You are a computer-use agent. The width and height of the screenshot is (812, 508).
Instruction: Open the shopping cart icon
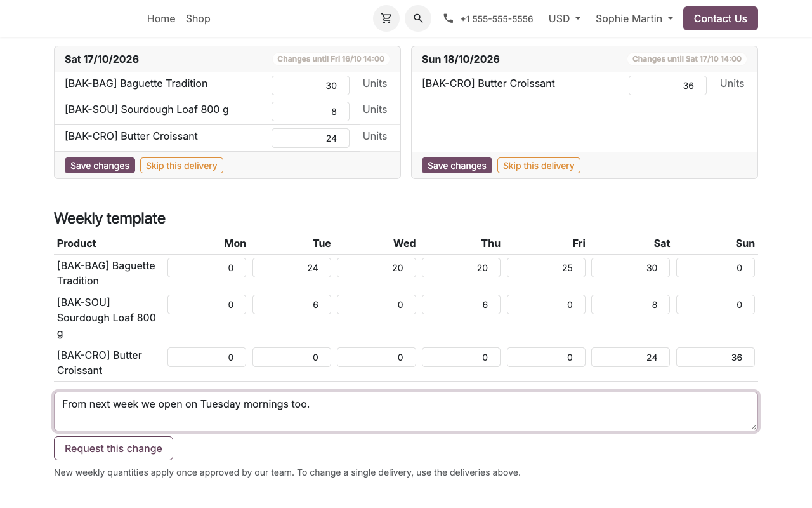[x=386, y=18]
